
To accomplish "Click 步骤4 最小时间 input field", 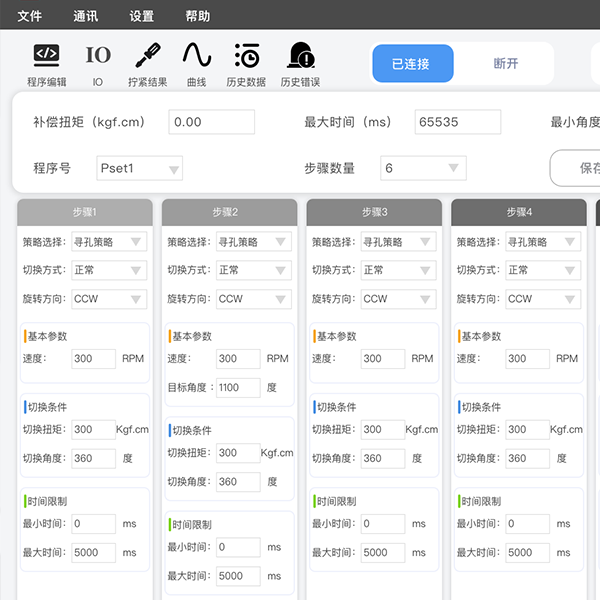I will (x=527, y=524).
